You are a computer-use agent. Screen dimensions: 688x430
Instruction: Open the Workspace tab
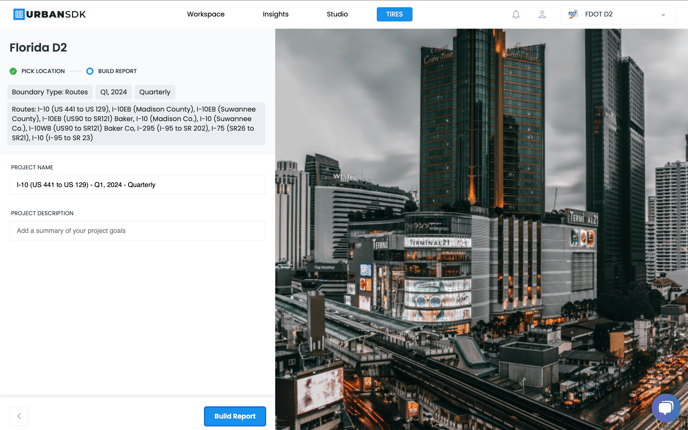pos(206,14)
